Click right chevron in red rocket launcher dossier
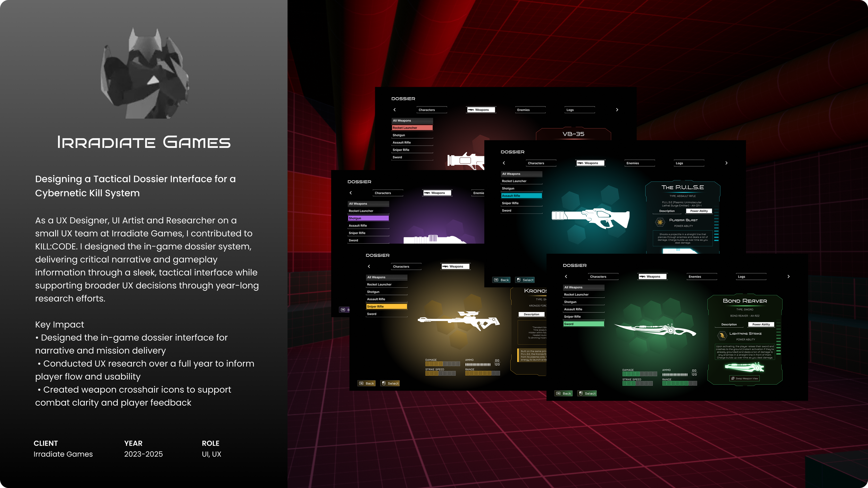The height and width of the screenshot is (488, 868). point(617,110)
